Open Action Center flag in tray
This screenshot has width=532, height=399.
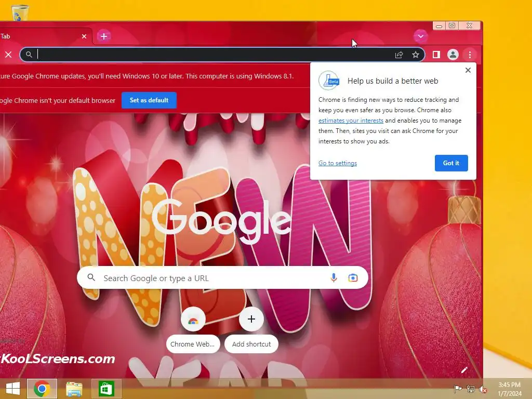click(x=458, y=389)
